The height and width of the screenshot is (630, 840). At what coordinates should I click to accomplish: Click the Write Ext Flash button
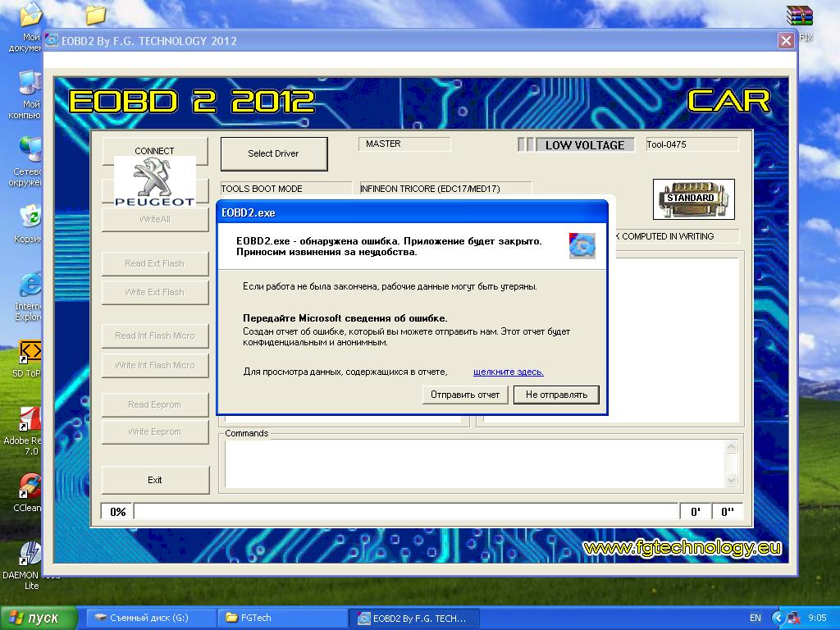(x=155, y=293)
